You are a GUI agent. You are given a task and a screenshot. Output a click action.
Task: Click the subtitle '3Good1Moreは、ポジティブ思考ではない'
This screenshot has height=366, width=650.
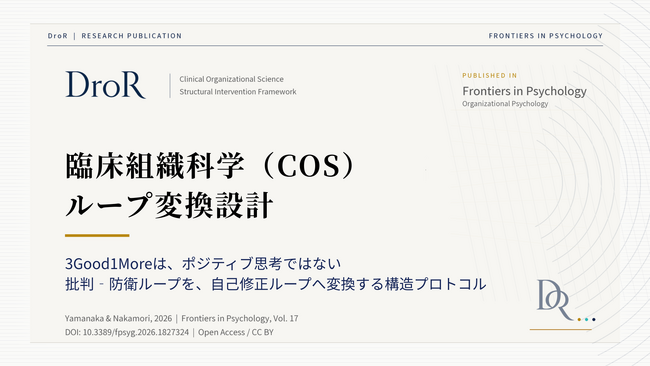point(203,263)
